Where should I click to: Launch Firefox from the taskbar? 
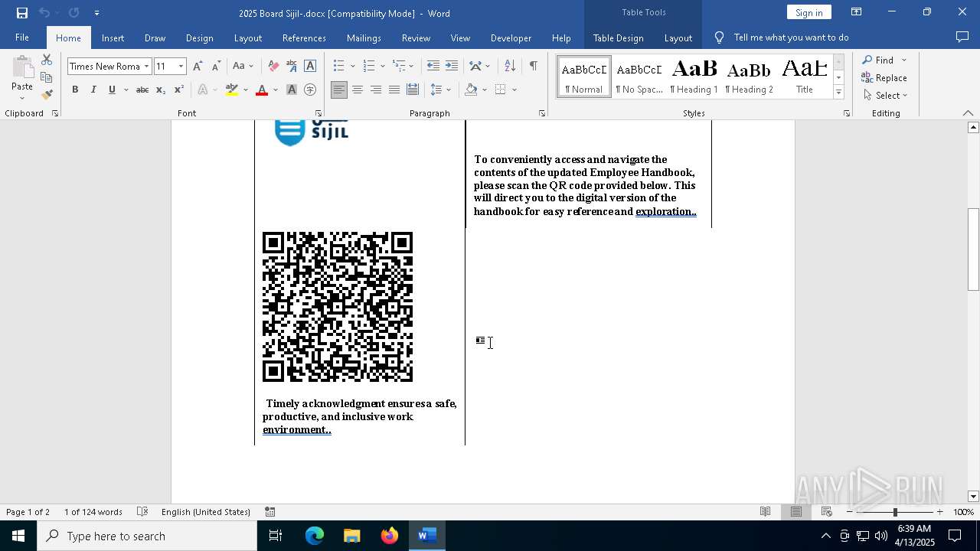[390, 536]
